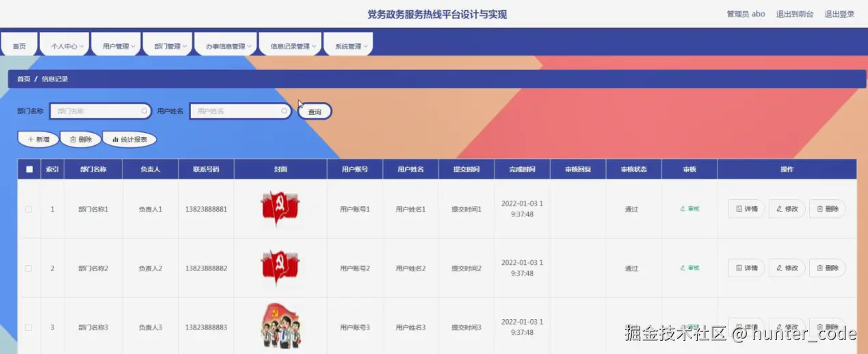Screen dimensions: 868x354
Task: Click the 退出到前台 link
Action: [x=795, y=14]
